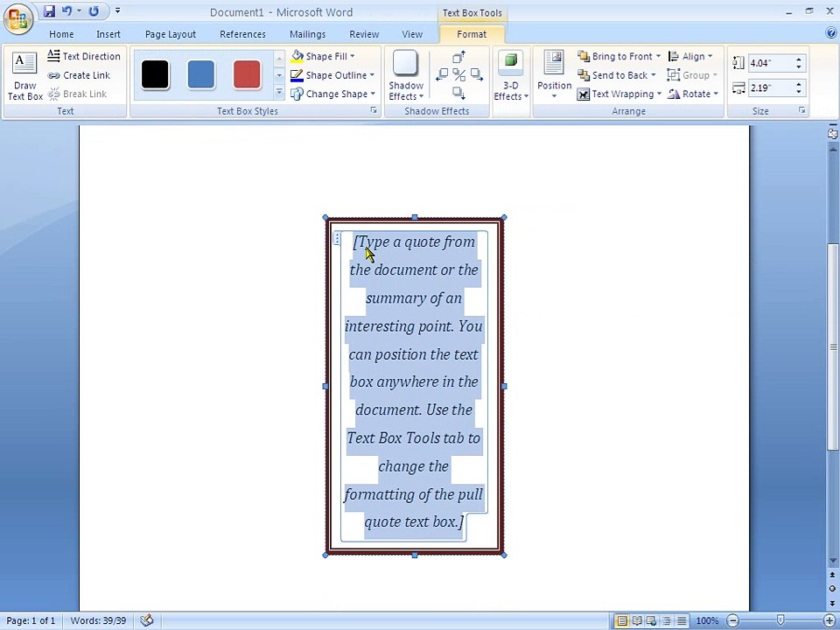Decrease the shape width value
This screenshot has height=630, width=840.
(798, 92)
